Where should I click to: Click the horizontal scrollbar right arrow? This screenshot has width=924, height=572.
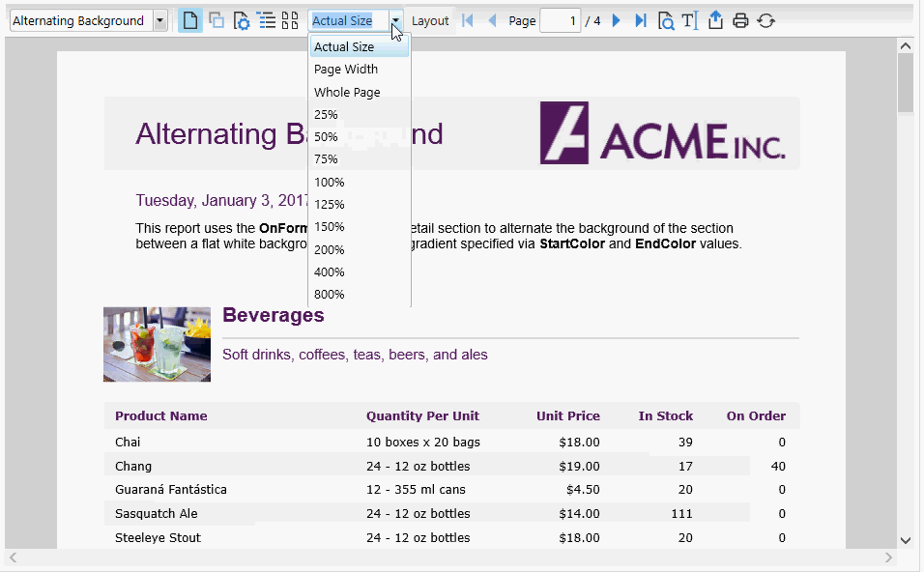coord(889,558)
